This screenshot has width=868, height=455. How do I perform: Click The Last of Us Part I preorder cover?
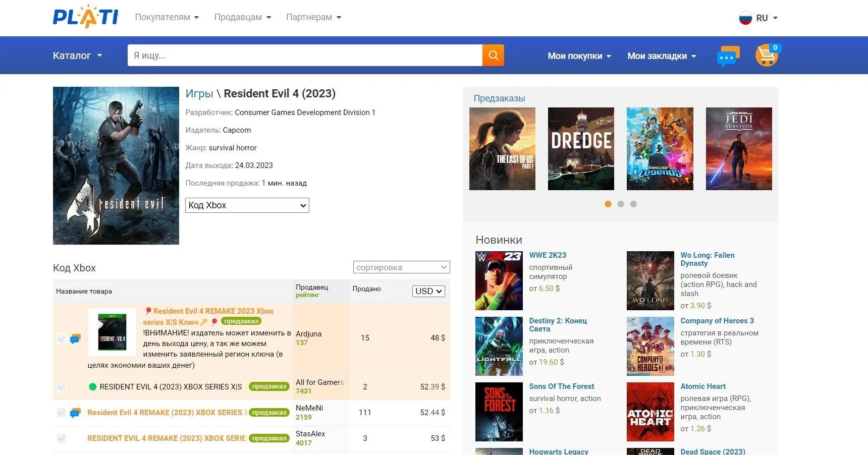click(x=502, y=149)
